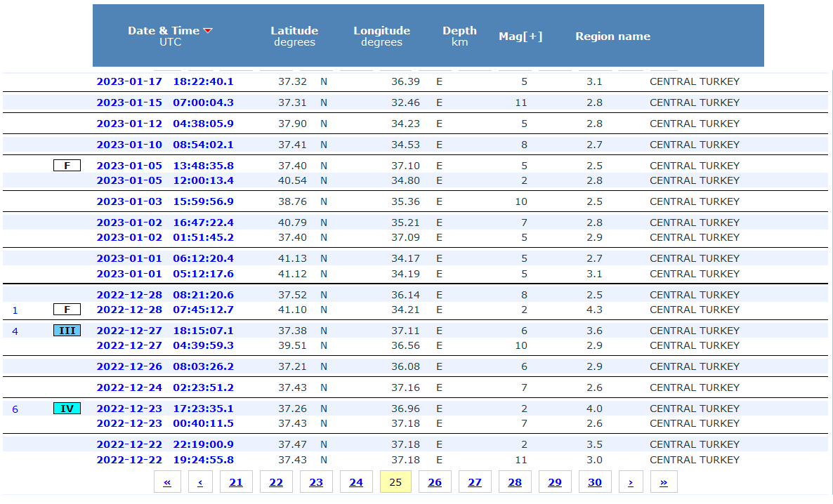Open earthquake 2022-12-22 22:19:00.9

(x=164, y=444)
